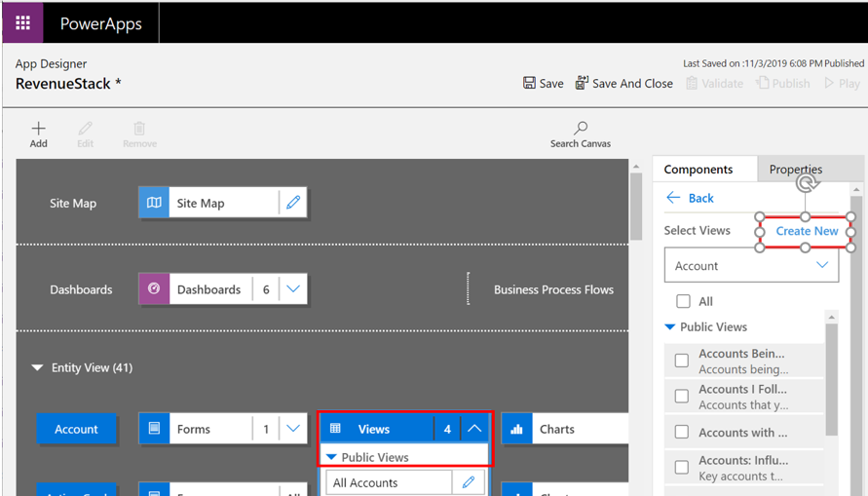Click the Account entity button
The width and height of the screenshot is (868, 496).
(x=76, y=429)
